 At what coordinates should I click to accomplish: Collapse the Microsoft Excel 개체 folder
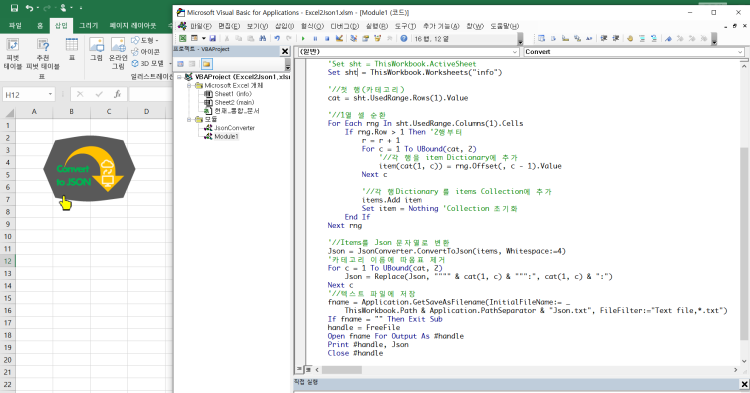coord(189,86)
